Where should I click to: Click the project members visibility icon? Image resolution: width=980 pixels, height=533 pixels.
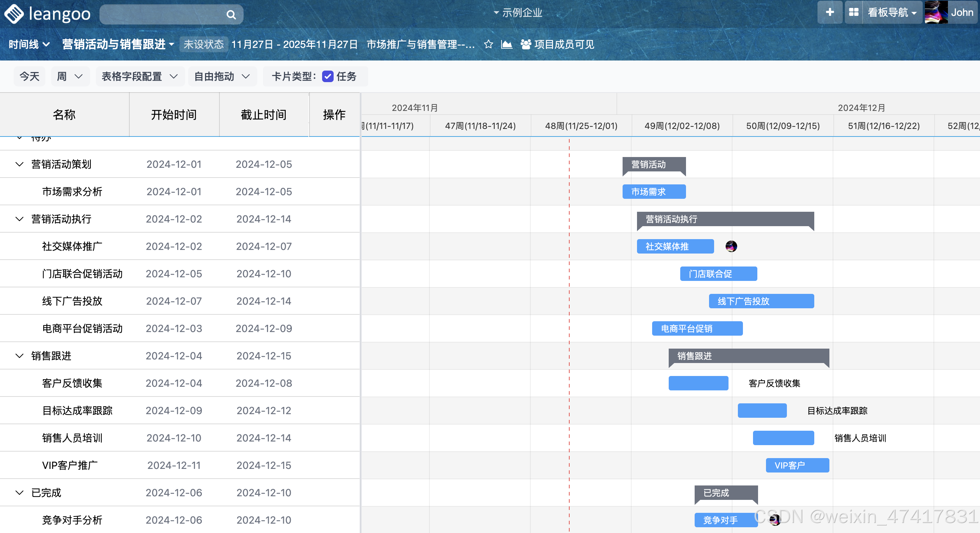pyautogui.click(x=526, y=45)
